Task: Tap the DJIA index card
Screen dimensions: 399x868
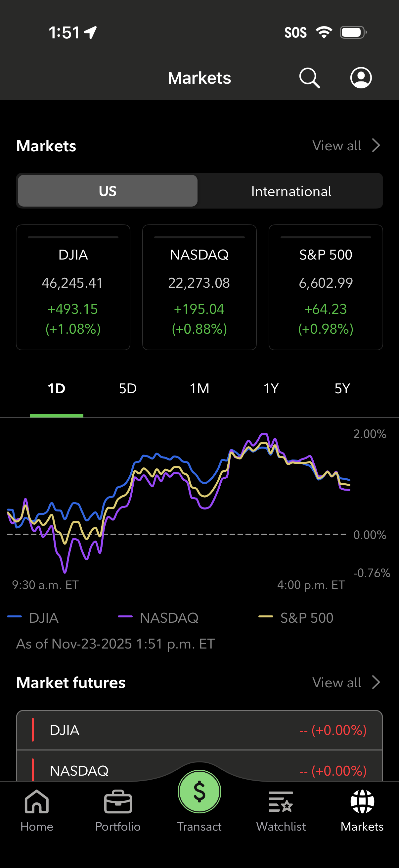Action: [x=73, y=287]
